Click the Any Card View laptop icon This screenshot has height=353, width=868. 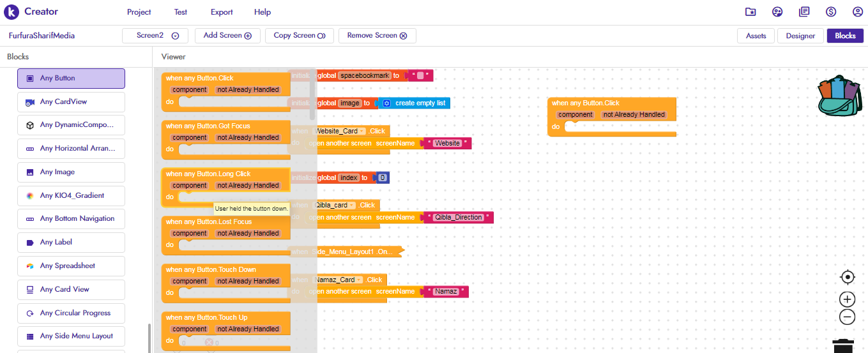[29, 290]
